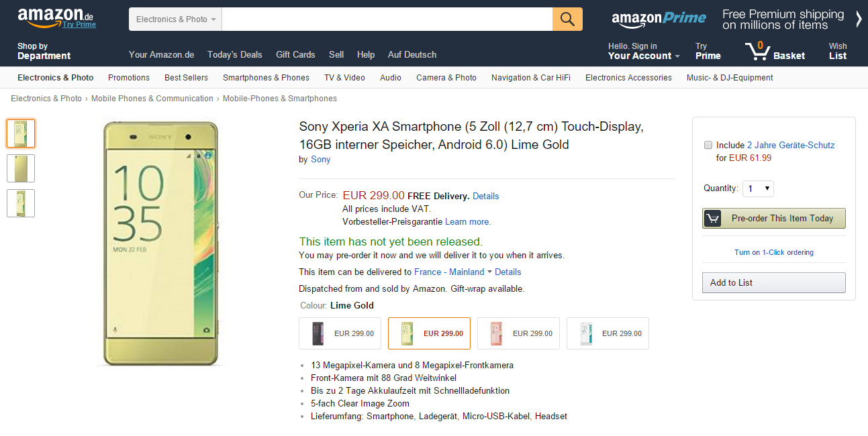868x436 pixels.
Task: Select the white phone colour variant
Action: 608,333
